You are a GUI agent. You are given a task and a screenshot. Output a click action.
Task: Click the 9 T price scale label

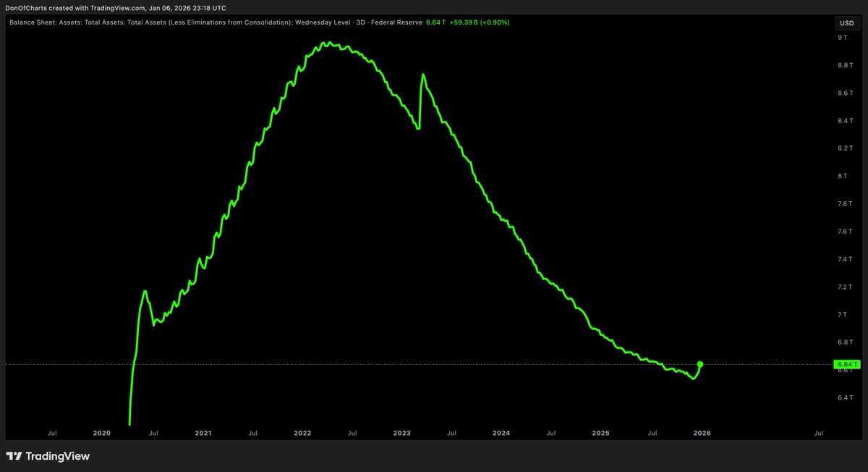[841, 36]
